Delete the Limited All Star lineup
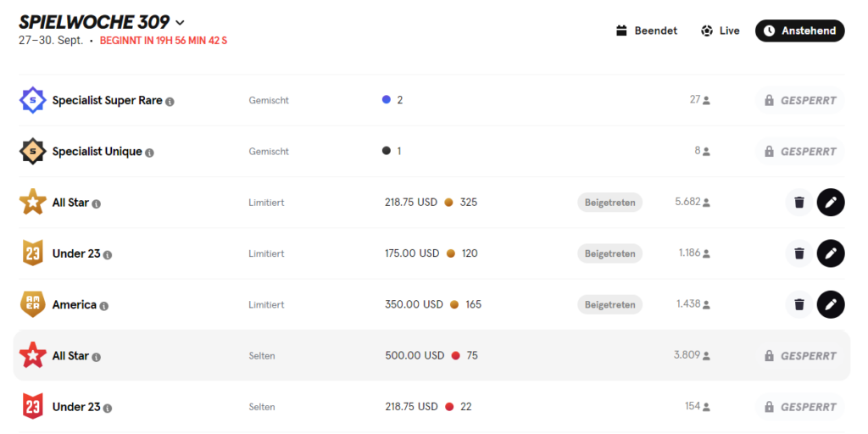 [x=798, y=203]
